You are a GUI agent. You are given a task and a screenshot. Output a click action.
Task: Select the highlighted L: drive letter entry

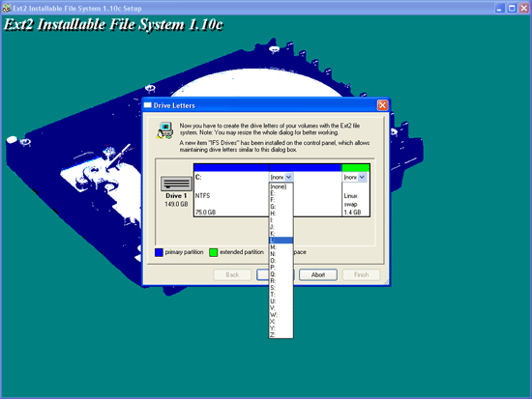click(x=281, y=240)
